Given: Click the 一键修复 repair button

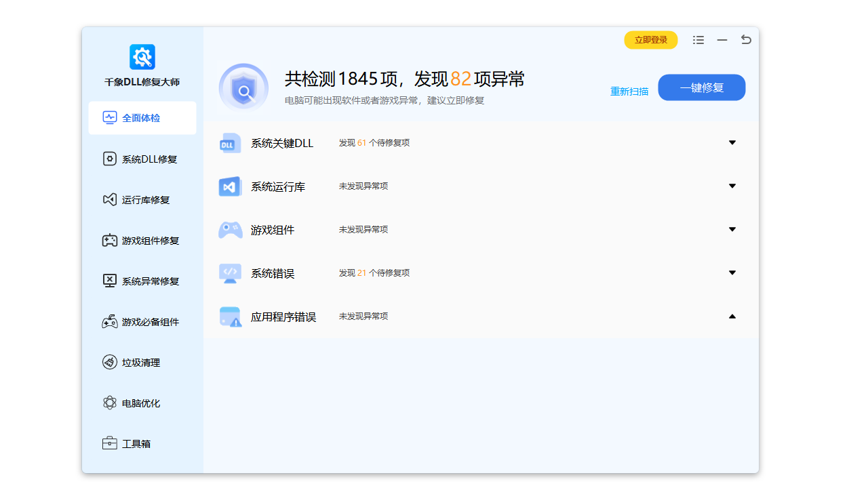Looking at the screenshot, I should [701, 87].
